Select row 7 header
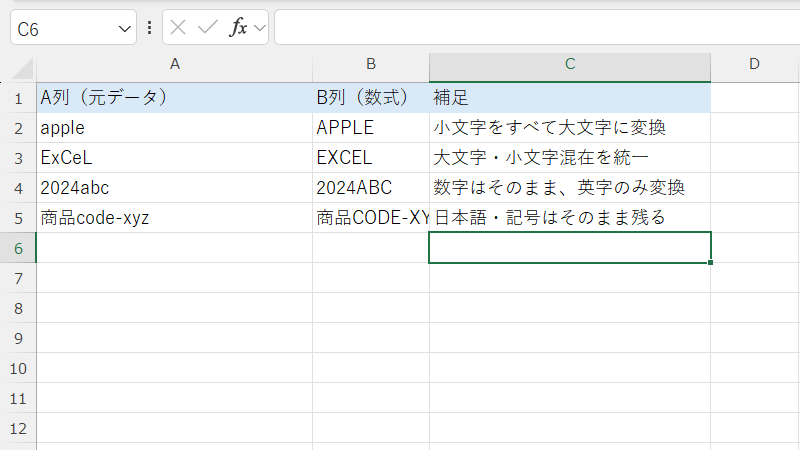The image size is (800, 450). (x=18, y=279)
